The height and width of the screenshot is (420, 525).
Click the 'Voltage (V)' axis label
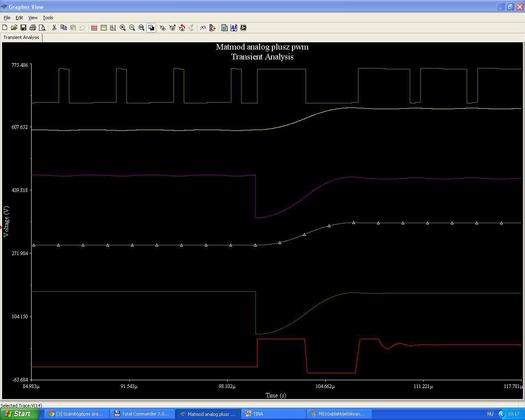[6, 221]
